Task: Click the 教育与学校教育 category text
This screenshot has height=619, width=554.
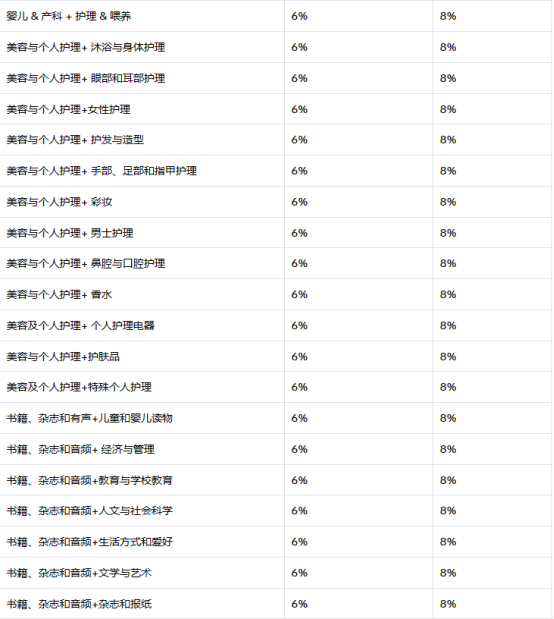Action: point(90,480)
